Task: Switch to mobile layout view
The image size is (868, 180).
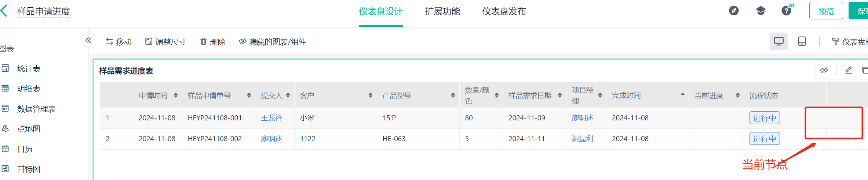Action: pyautogui.click(x=802, y=41)
